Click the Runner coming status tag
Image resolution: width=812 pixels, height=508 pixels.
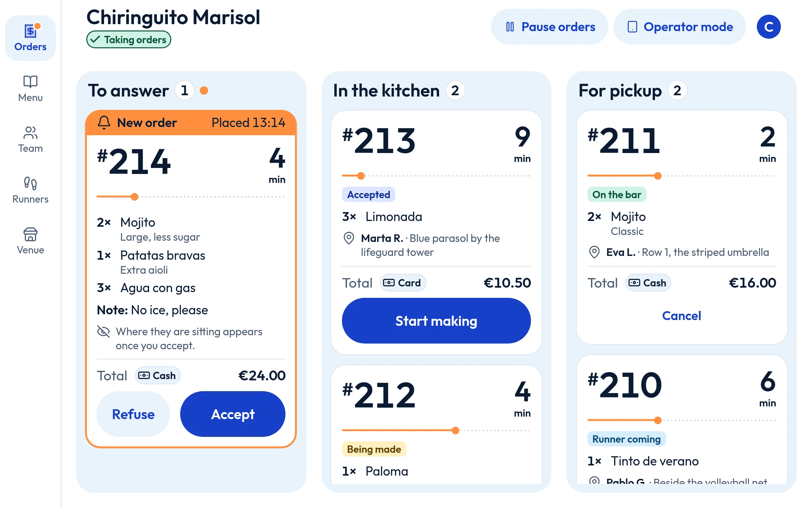click(626, 439)
